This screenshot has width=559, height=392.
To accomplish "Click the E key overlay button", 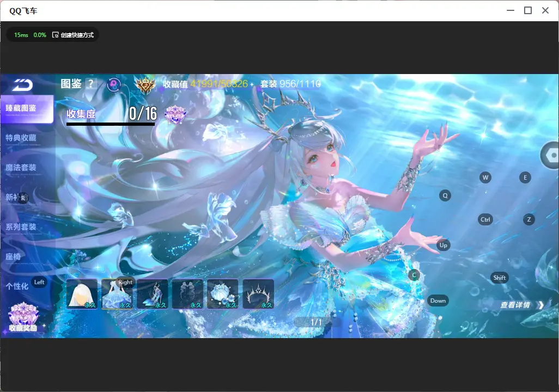I will coord(525,177).
